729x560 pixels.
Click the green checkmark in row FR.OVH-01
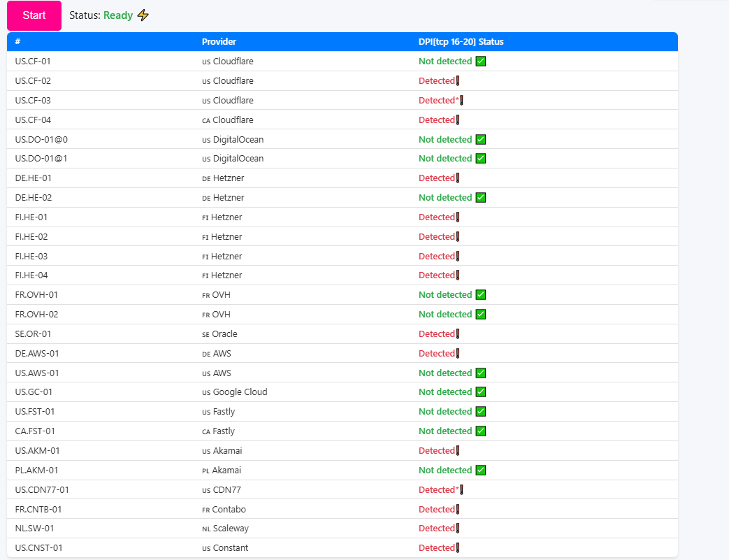(481, 295)
